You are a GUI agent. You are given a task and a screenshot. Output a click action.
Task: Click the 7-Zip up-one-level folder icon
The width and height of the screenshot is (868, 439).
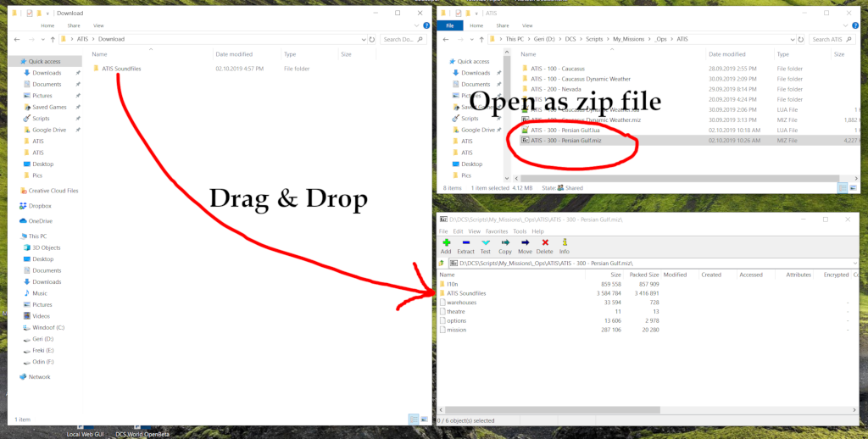pyautogui.click(x=442, y=263)
